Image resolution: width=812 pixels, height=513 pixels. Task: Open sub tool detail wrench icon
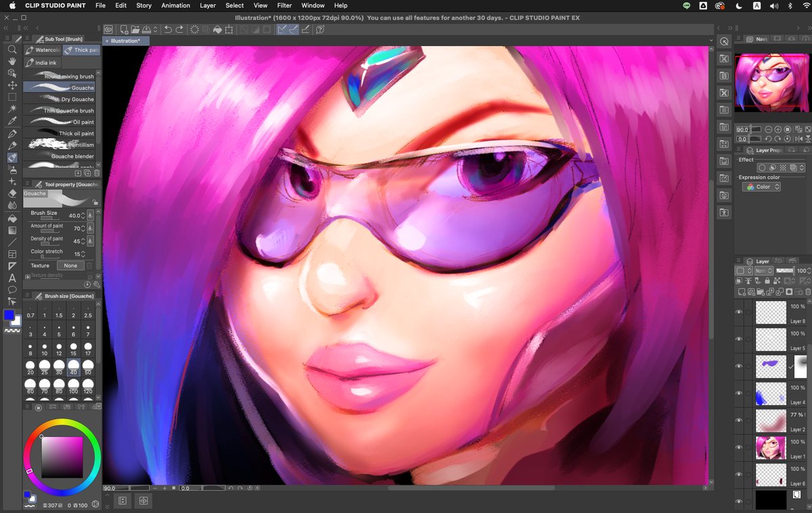pos(97,285)
